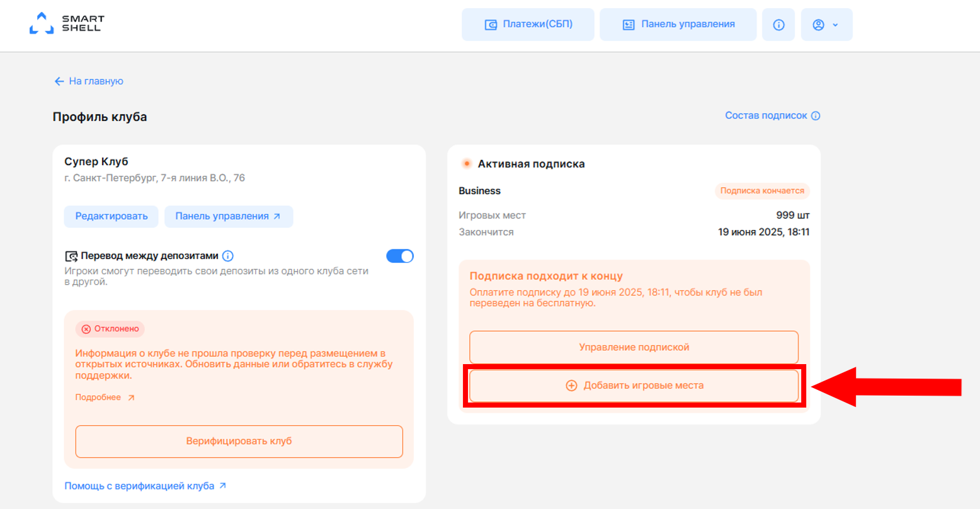Viewport: 980px width, 509px height.
Task: Open Управление подпиской
Action: pyautogui.click(x=634, y=347)
